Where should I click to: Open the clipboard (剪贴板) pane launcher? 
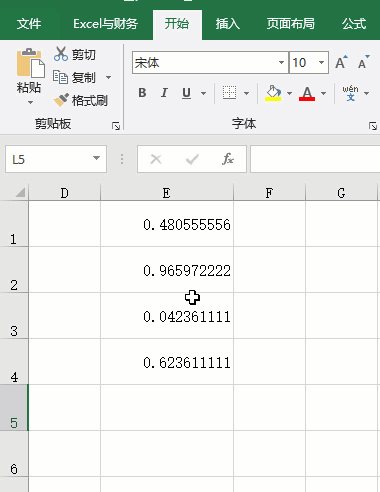pos(116,126)
